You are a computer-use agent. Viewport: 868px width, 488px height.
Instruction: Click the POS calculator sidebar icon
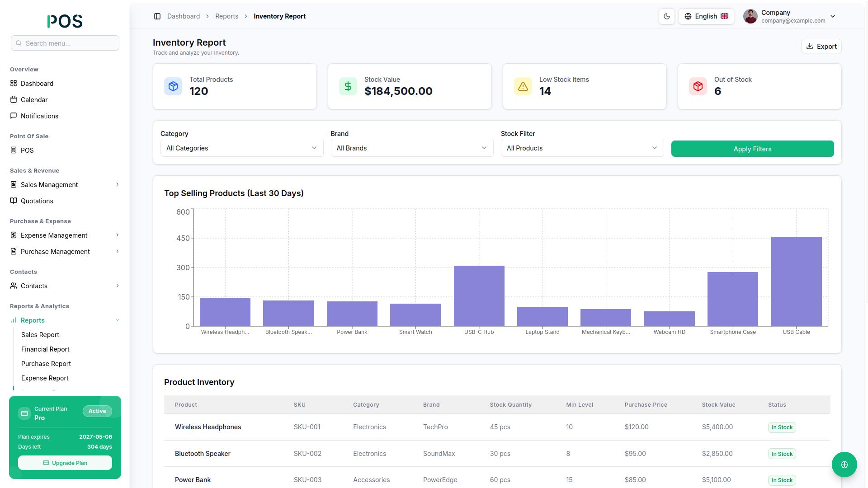point(14,150)
